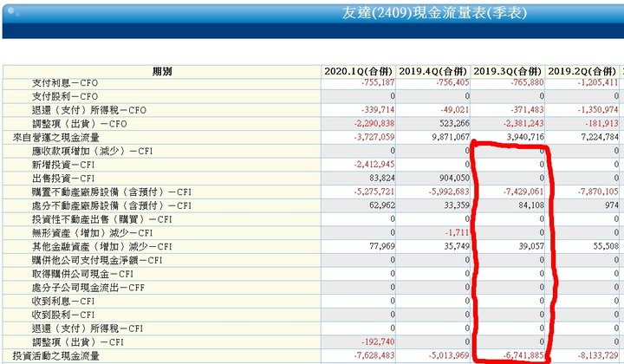Click the row label 投資活動之現金流量
This screenshot has height=364, width=624.
(56, 355)
